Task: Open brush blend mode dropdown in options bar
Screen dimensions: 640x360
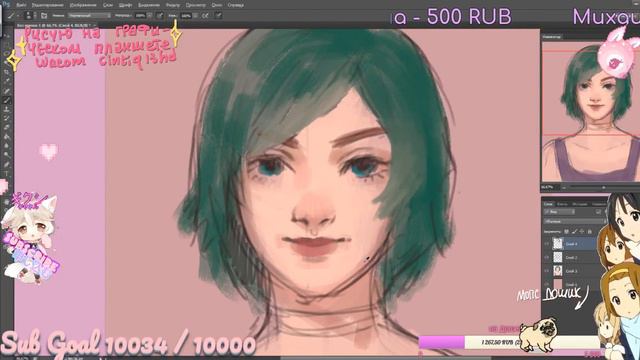Action: (x=89, y=16)
